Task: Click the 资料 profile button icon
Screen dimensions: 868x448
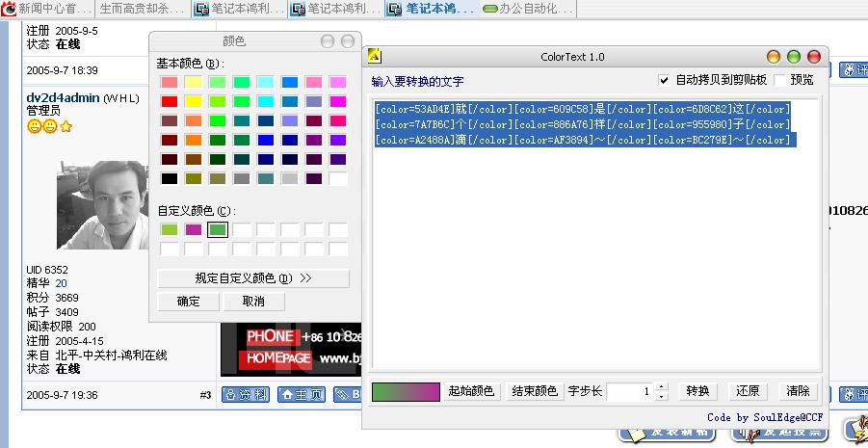Action: point(246,394)
